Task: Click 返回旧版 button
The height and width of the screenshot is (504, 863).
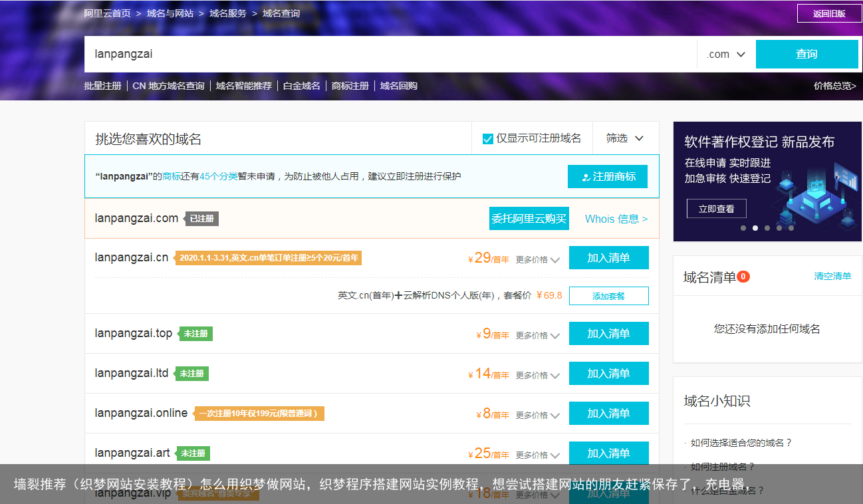Action: pos(829,13)
